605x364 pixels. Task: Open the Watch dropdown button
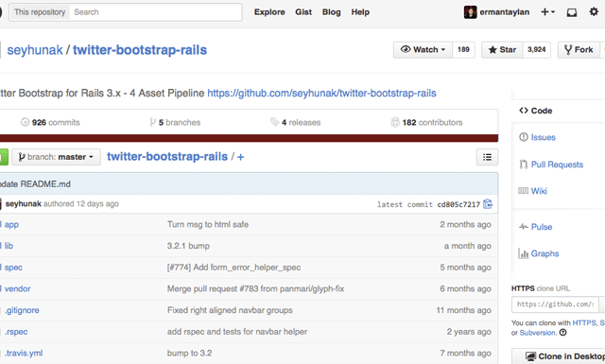click(423, 50)
